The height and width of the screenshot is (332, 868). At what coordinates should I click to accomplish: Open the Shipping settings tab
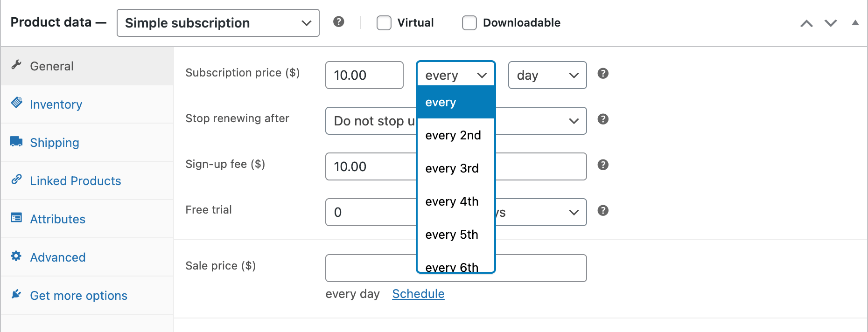click(87, 143)
